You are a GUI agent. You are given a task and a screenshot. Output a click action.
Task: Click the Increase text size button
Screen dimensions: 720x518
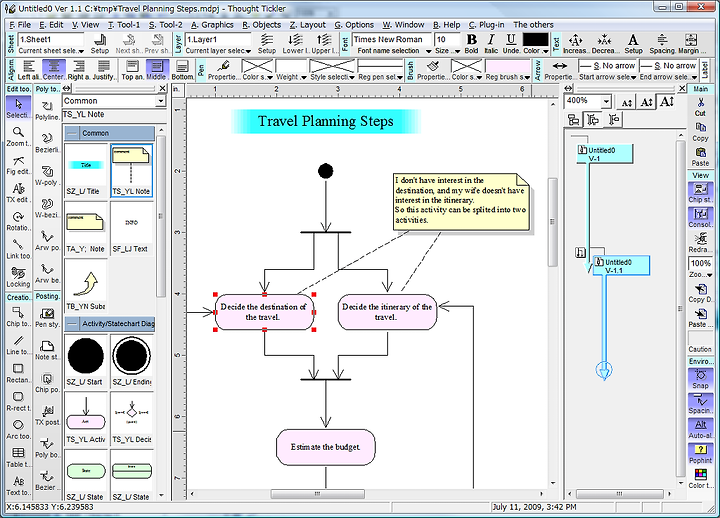coord(575,44)
